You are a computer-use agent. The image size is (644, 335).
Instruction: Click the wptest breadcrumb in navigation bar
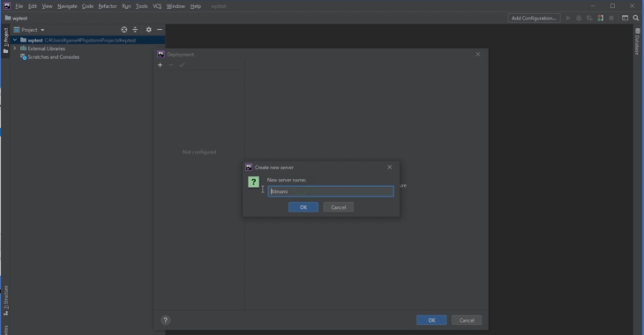19,18
